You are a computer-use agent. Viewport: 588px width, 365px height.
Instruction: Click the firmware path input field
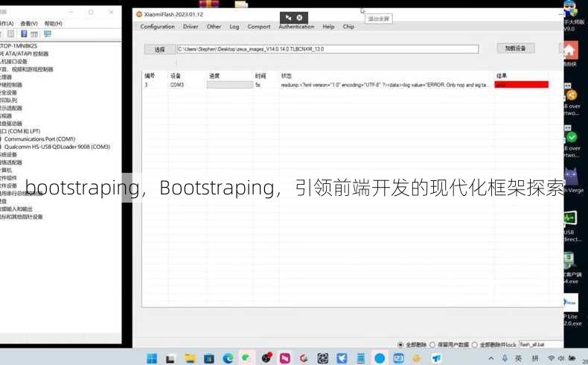click(x=327, y=49)
